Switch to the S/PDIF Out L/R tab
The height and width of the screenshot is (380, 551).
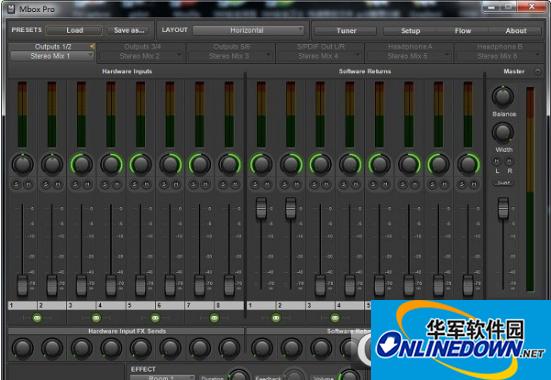pyautogui.click(x=320, y=46)
